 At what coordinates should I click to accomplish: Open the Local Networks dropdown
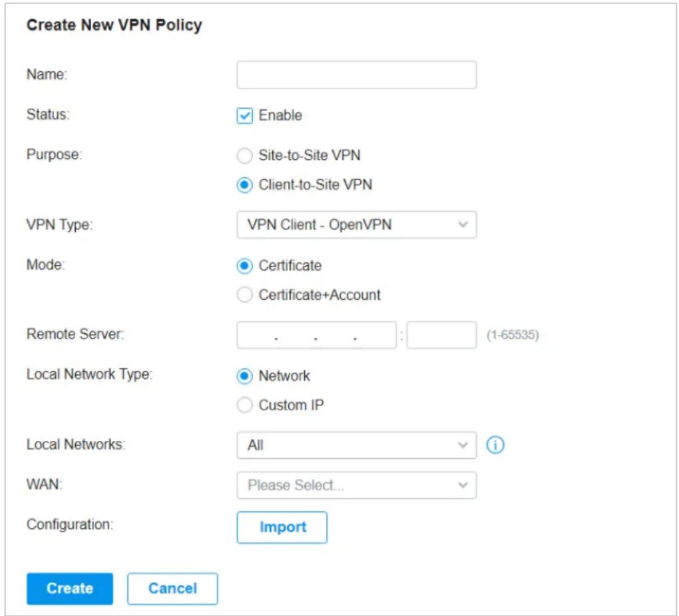point(356,445)
